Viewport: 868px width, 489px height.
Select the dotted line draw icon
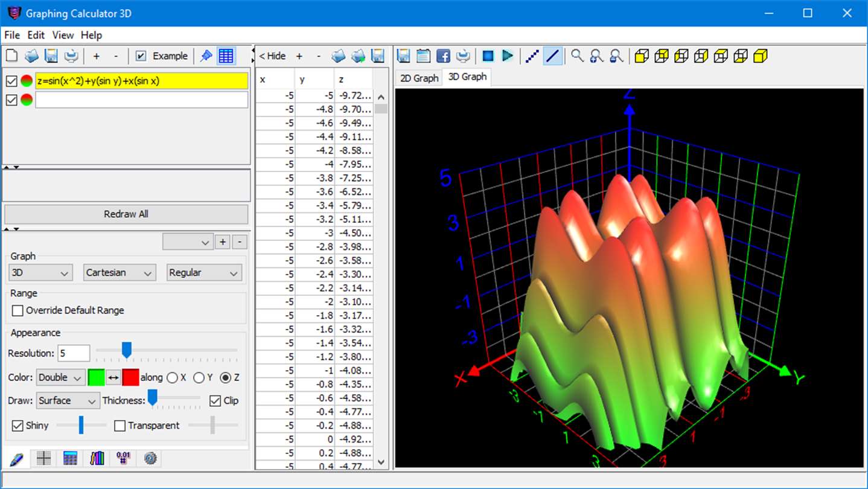pyautogui.click(x=532, y=56)
